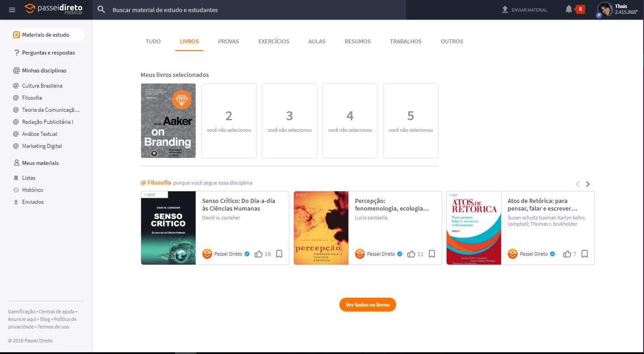Click the bookmark icon beside Listas
This screenshot has width=644, height=354.
click(x=16, y=178)
